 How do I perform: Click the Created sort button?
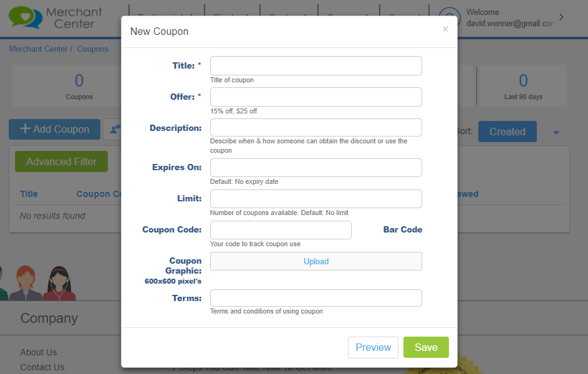point(508,132)
